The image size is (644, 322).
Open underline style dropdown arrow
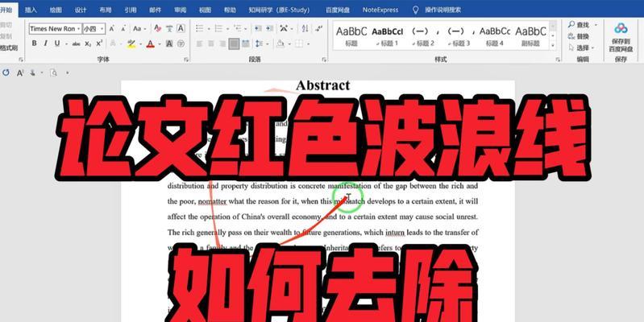click(66, 44)
